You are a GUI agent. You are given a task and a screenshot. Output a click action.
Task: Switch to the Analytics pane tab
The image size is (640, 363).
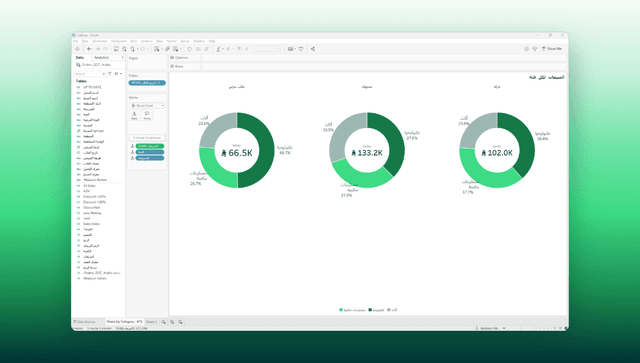coord(102,58)
